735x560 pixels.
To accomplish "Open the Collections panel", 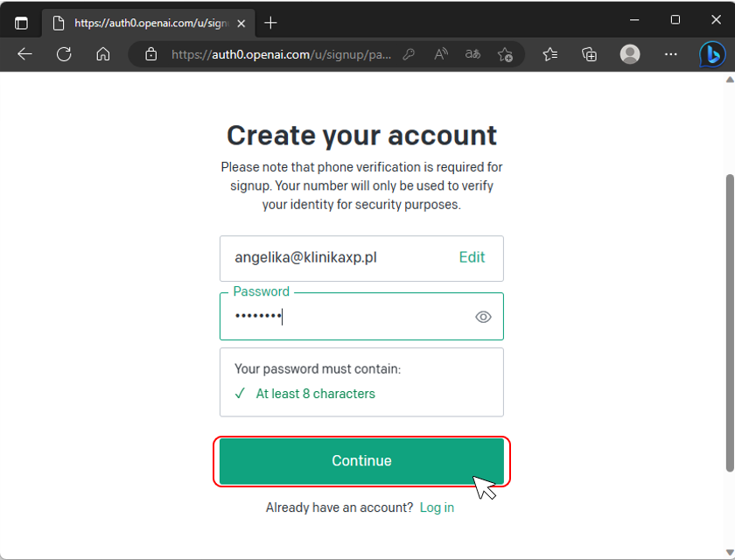I will point(589,54).
